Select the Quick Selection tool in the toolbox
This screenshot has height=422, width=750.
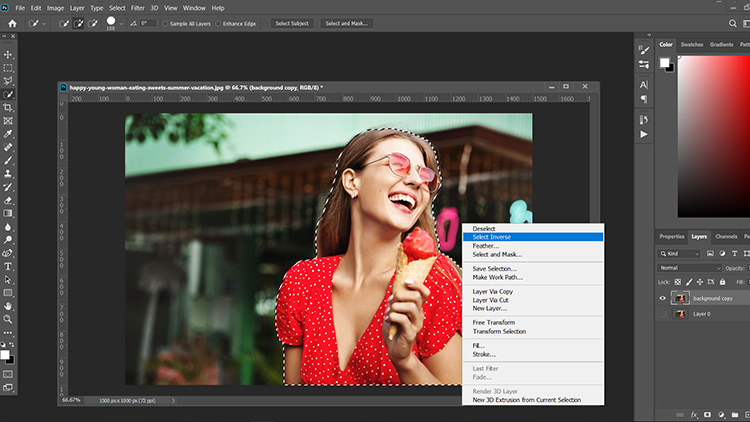(x=8, y=94)
